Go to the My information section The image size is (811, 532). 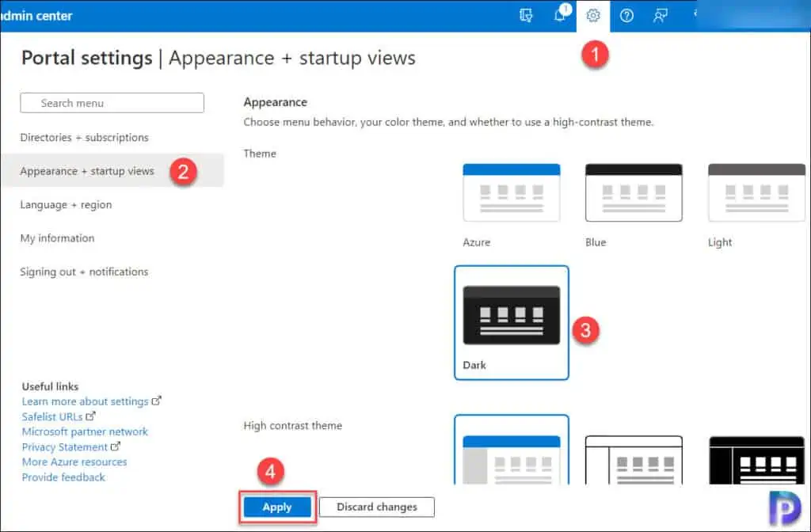tap(57, 238)
